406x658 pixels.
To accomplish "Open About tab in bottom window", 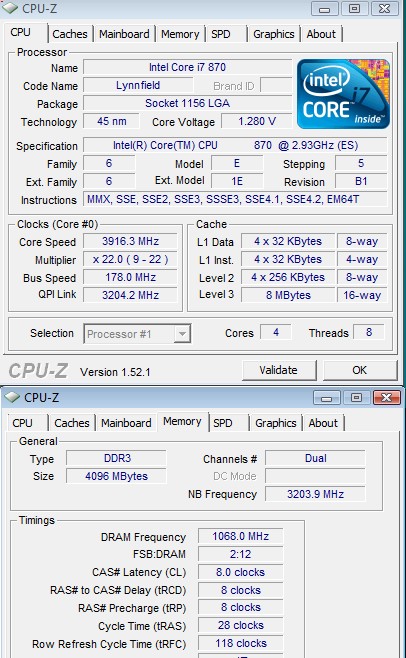I will pyautogui.click(x=323, y=423).
